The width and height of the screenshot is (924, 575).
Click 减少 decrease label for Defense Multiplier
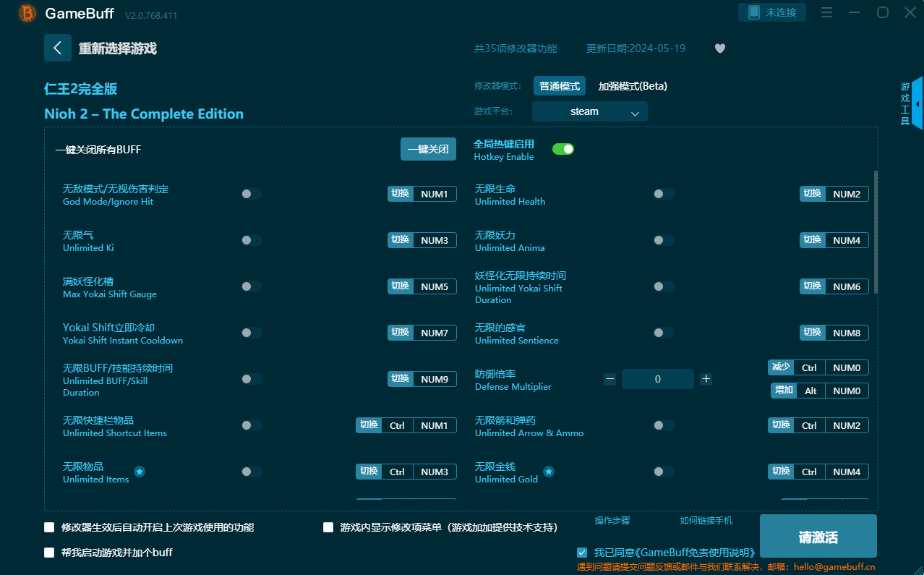[781, 367]
